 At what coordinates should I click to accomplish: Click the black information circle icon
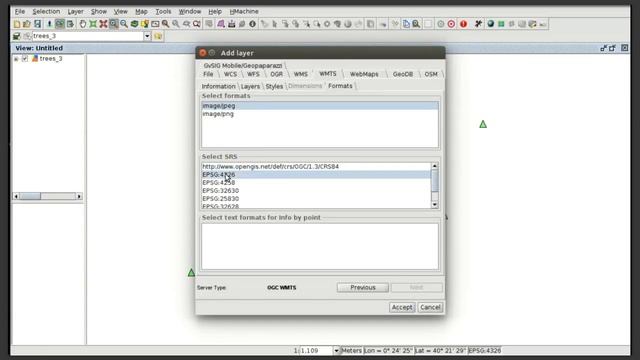point(253,24)
